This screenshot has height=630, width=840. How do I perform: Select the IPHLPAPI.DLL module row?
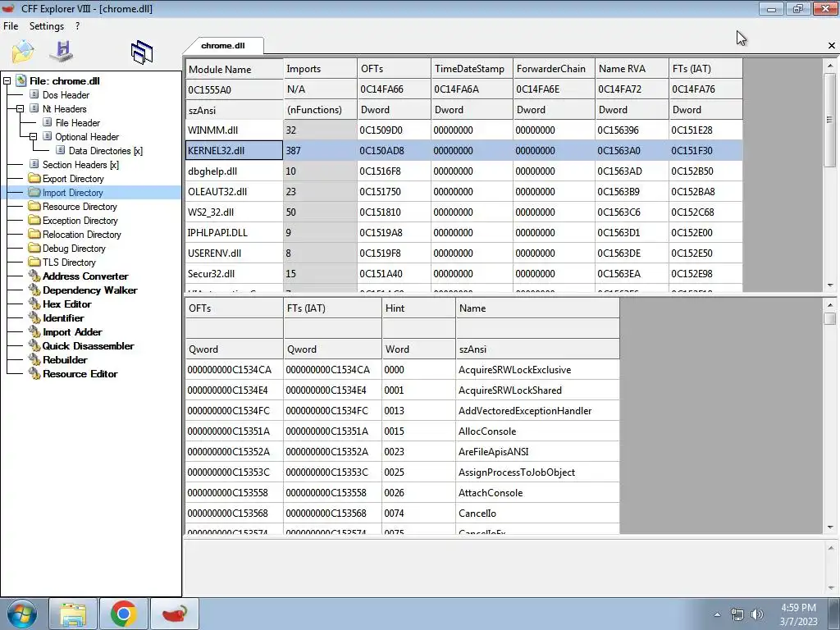pos(464,232)
